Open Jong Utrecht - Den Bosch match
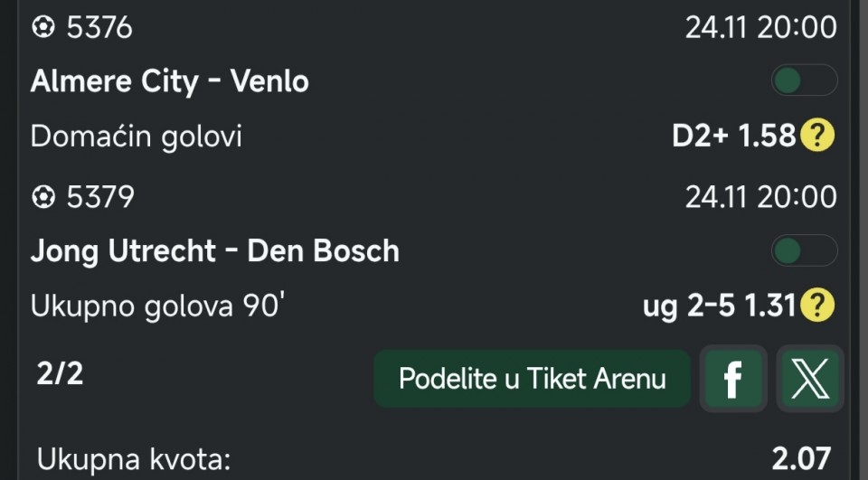This screenshot has width=868, height=480. click(x=215, y=250)
